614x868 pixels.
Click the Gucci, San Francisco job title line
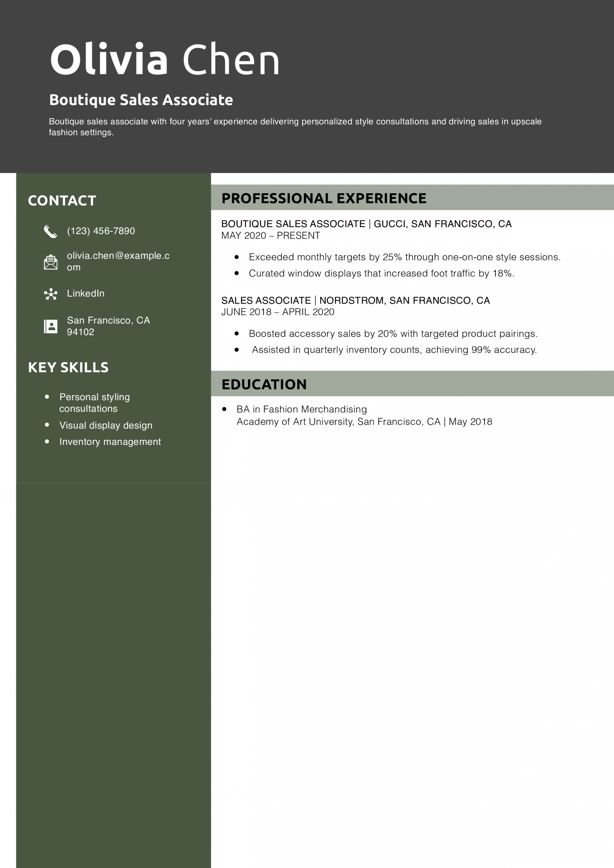click(366, 224)
